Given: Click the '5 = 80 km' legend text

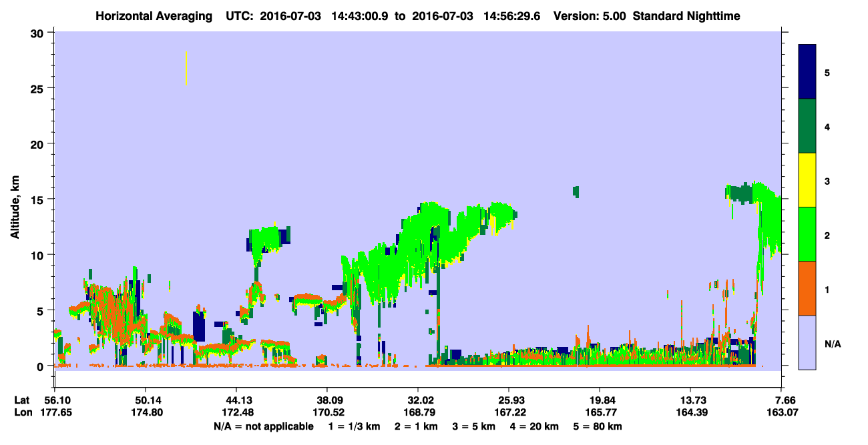Looking at the screenshot, I should 598,426.
